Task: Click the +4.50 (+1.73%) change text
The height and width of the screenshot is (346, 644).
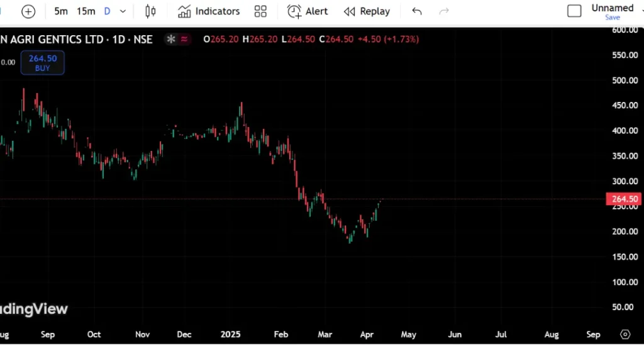Action: [388, 39]
